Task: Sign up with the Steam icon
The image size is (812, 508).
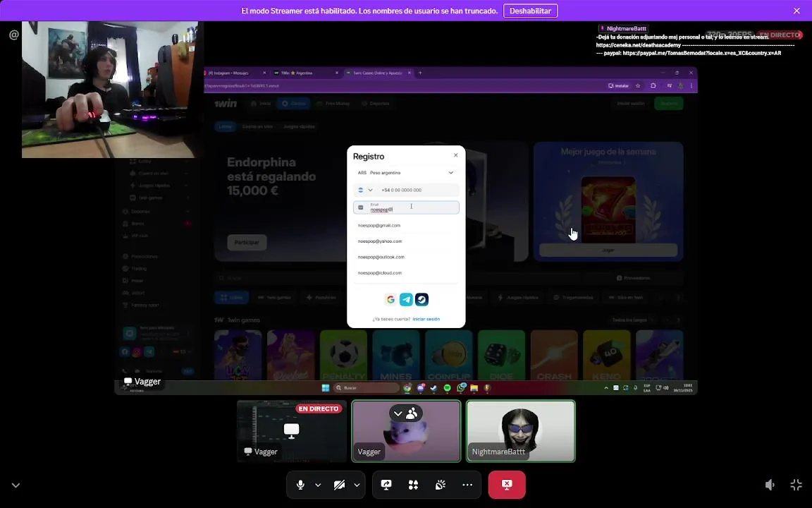Action: click(422, 299)
